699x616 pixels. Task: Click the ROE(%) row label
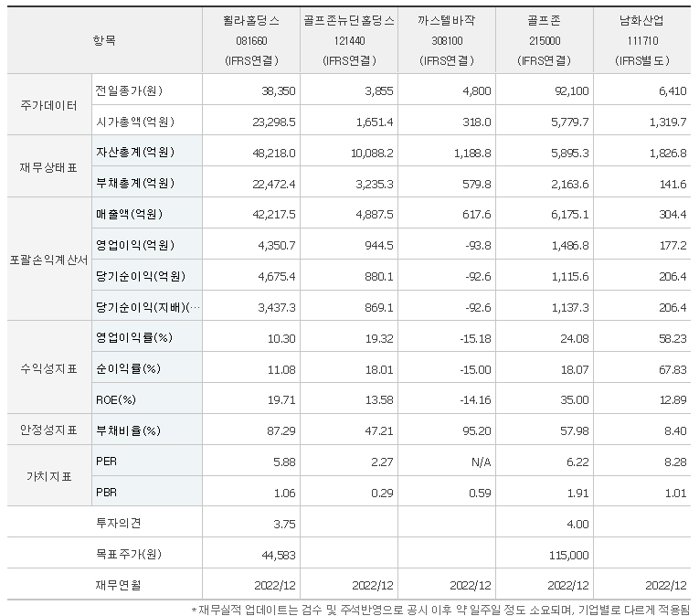point(116,399)
